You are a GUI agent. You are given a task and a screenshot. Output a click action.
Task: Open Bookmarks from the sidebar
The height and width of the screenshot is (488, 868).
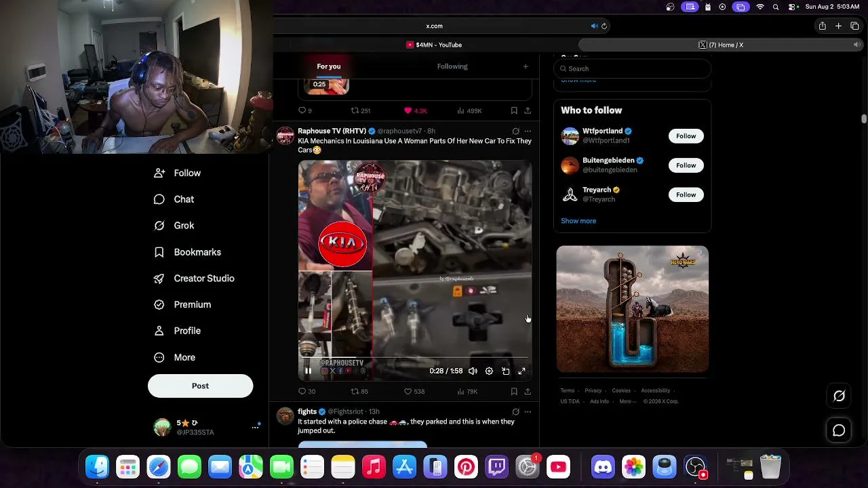(x=188, y=252)
